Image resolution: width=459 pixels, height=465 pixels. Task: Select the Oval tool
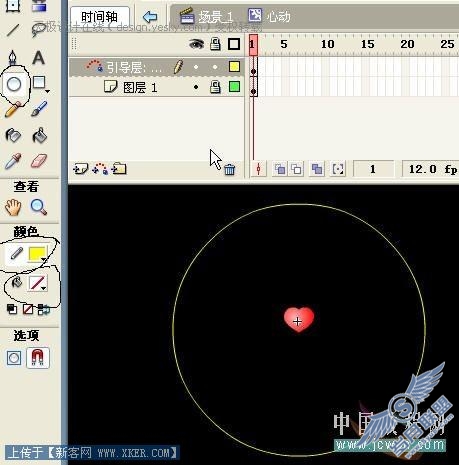14,84
